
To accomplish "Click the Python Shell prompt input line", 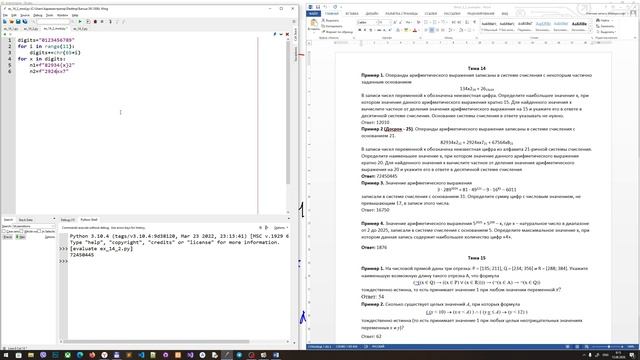I will [178, 261].
